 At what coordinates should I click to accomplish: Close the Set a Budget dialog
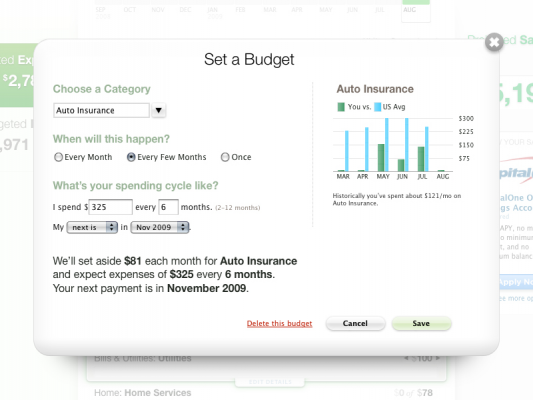[x=494, y=42]
